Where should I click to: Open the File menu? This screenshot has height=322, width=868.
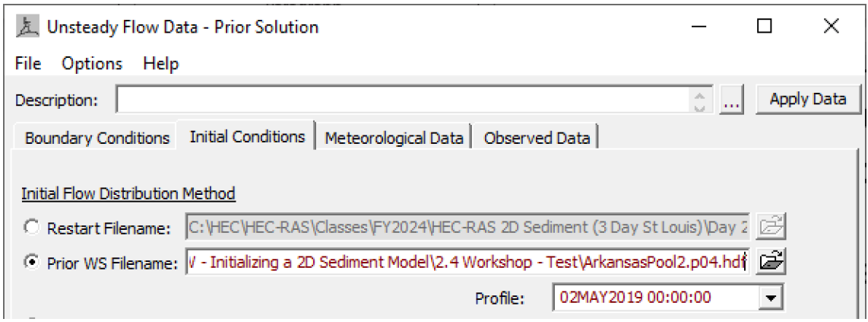click(28, 64)
